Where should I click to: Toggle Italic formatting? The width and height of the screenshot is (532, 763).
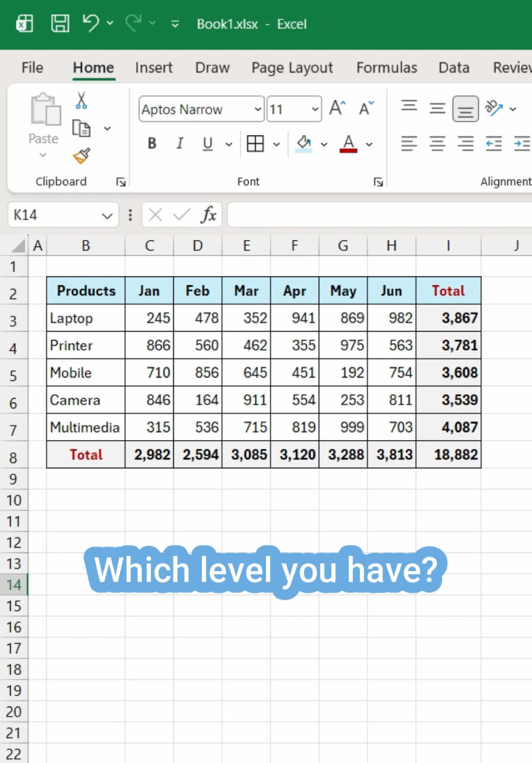click(x=180, y=144)
